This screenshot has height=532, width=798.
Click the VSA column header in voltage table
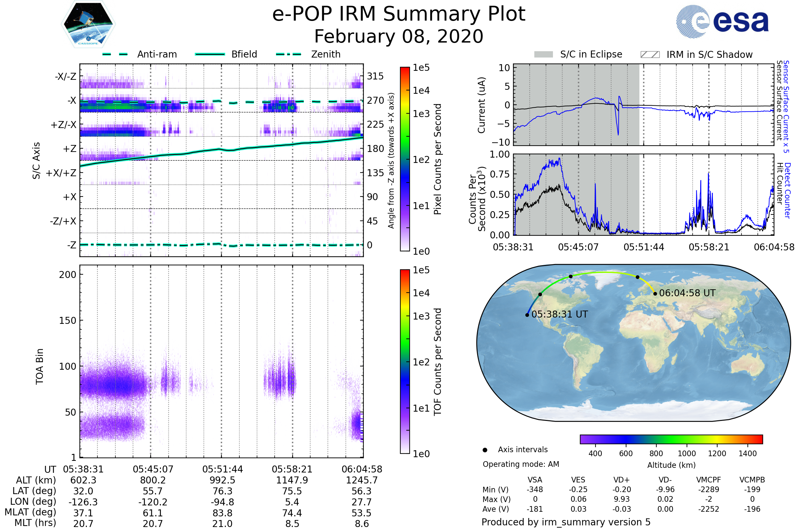535,480
